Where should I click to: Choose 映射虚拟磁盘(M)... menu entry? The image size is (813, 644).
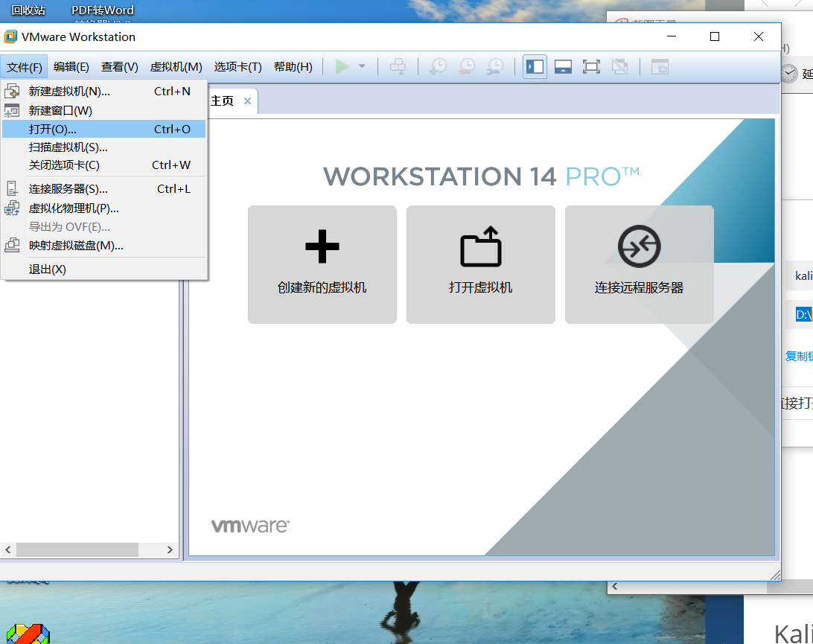coord(103,246)
